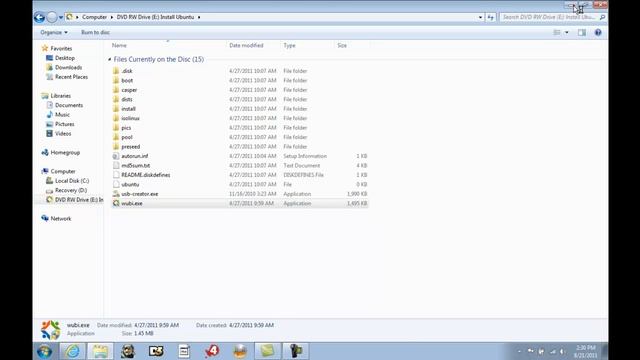Click the Computer breadcrumb in address bar
Image resolution: width=640 pixels, height=360 pixels.
[x=94, y=17]
